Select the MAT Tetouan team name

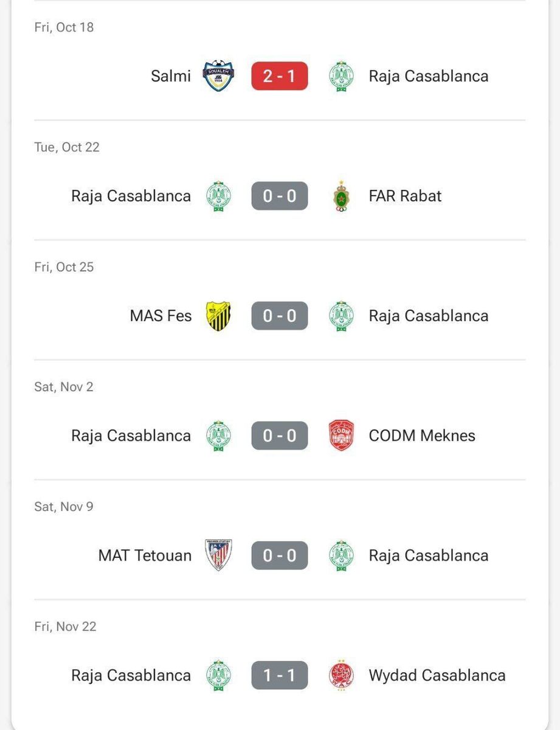145,555
